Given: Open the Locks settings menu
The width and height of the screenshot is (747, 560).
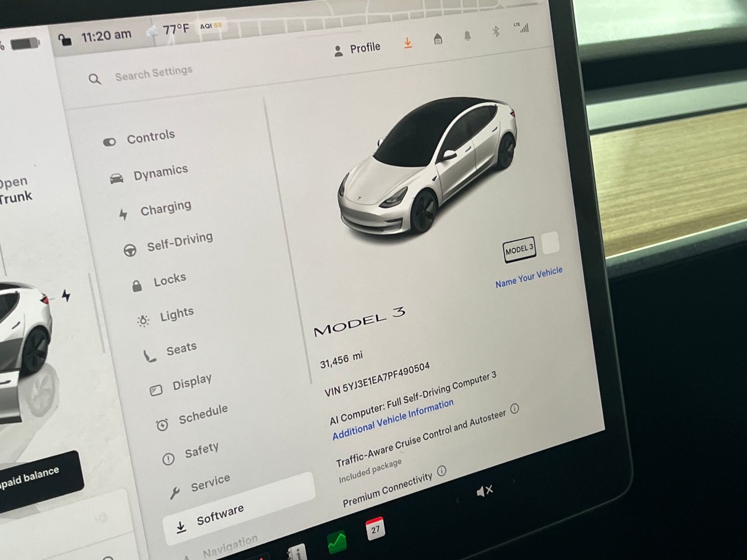Looking at the screenshot, I should click(159, 282).
